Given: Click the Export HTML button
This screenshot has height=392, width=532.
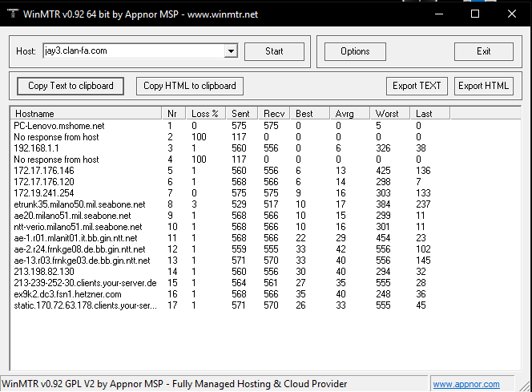Looking at the screenshot, I should pos(483,87).
